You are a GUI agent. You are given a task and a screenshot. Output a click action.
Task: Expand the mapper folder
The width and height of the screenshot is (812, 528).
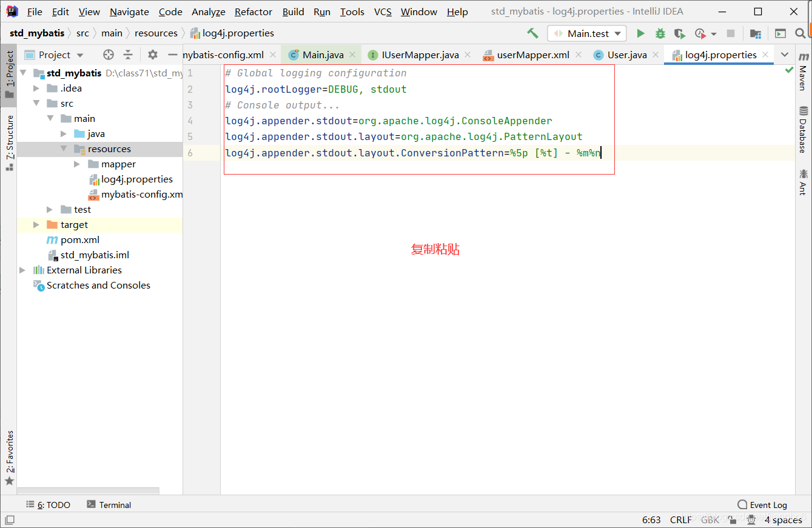tap(77, 164)
